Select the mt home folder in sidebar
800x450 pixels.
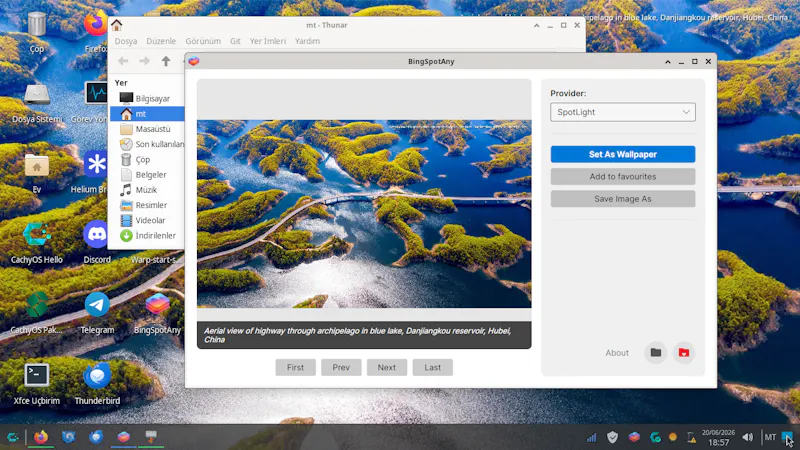[147, 114]
